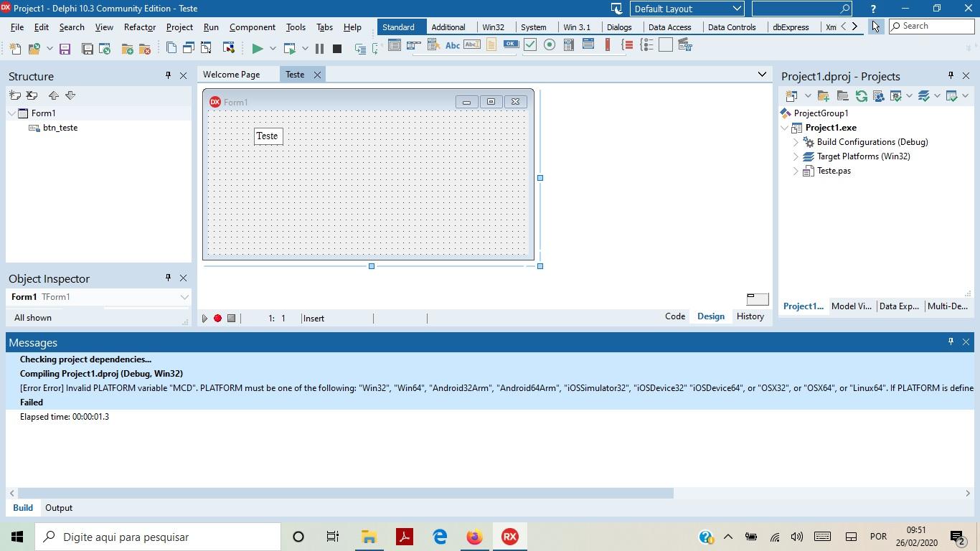Click Move Down arrow in Structure panel
The height and width of the screenshot is (551, 980).
point(70,95)
